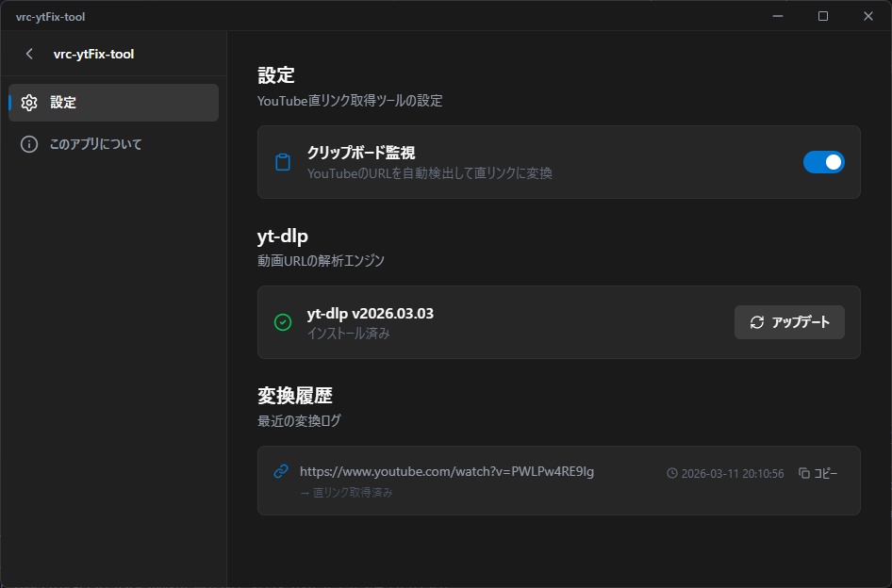This screenshot has width=892, height=588.
Task: Click the clipboard icon in the クリップボード監視 card
Action: (283, 162)
